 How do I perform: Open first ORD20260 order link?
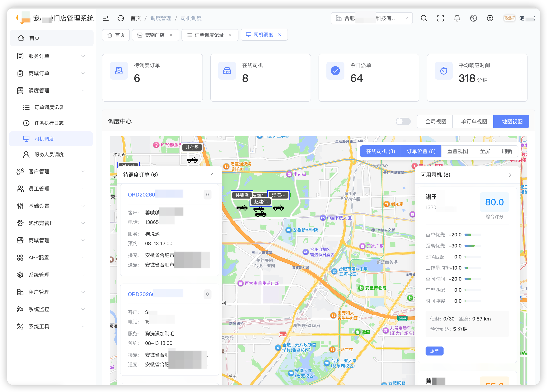click(x=155, y=194)
